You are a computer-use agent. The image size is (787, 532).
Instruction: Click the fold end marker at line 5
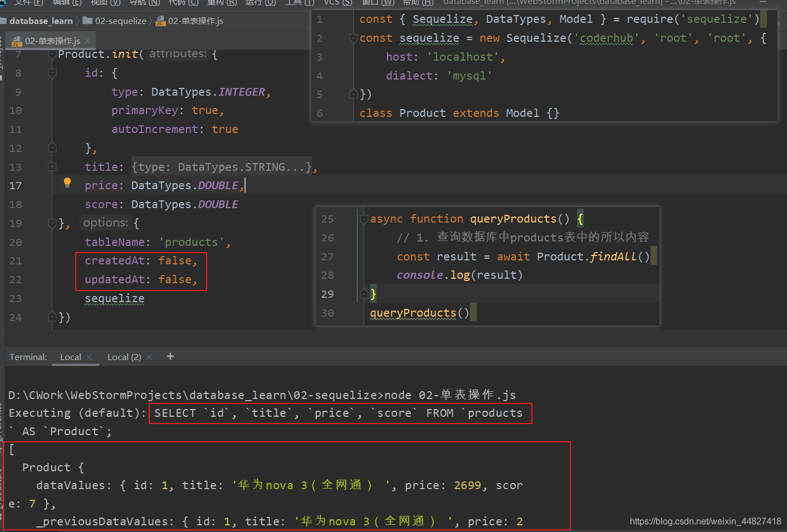tap(353, 94)
